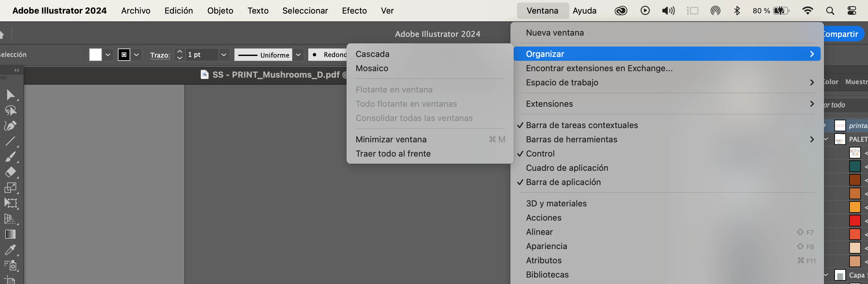Expand the printa layer arrow

(x=825, y=125)
